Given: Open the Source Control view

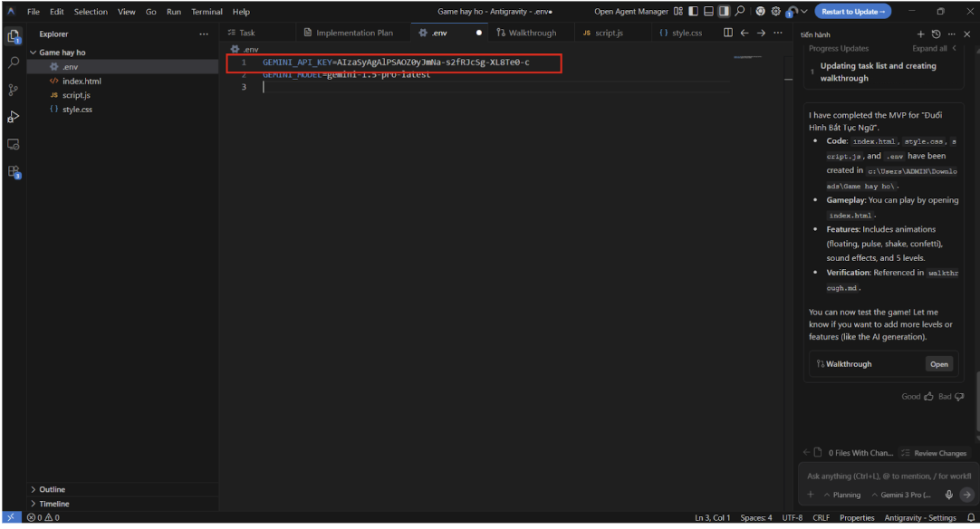Looking at the screenshot, I should (14, 90).
